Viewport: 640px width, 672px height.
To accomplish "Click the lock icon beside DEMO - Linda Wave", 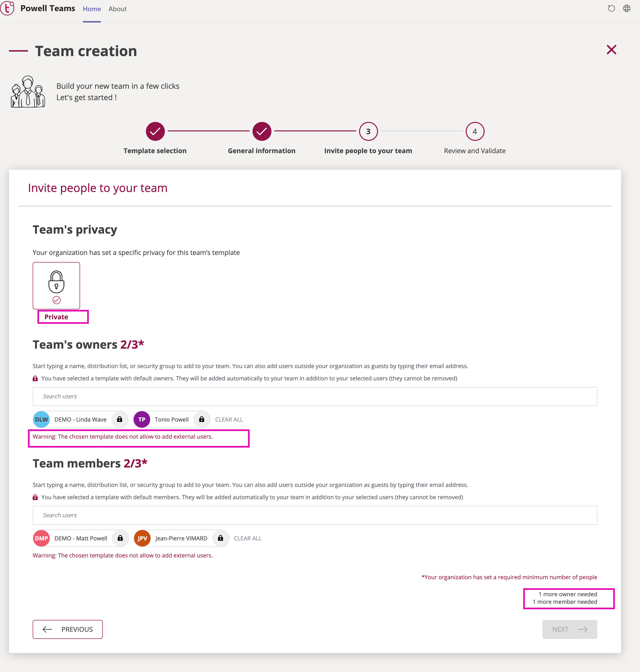I will 119,419.
